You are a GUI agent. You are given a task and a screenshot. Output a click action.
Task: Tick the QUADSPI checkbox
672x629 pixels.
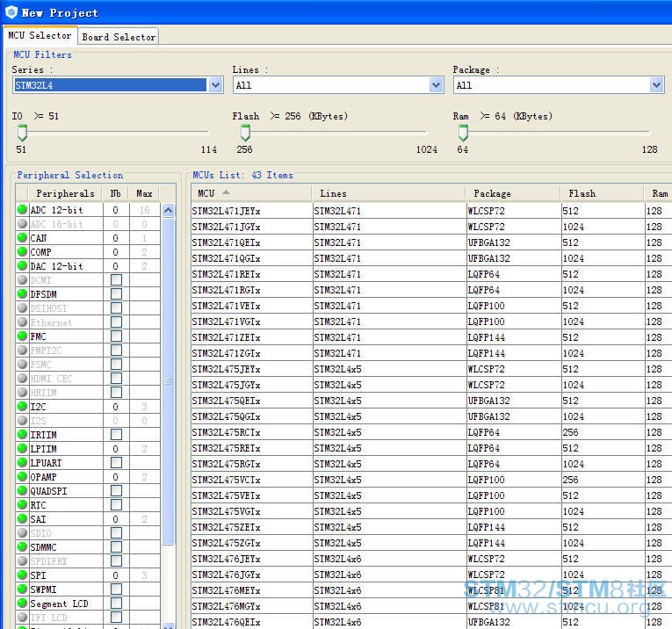point(116,490)
